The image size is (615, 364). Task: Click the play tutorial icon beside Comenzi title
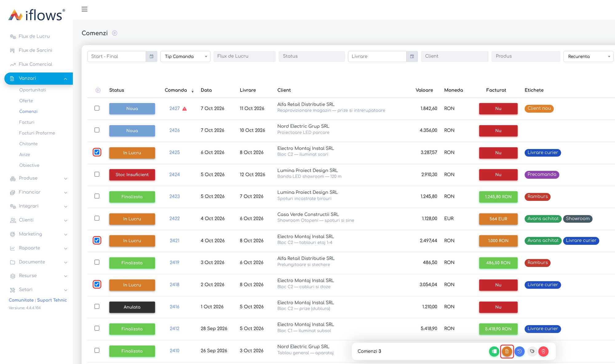point(115,33)
